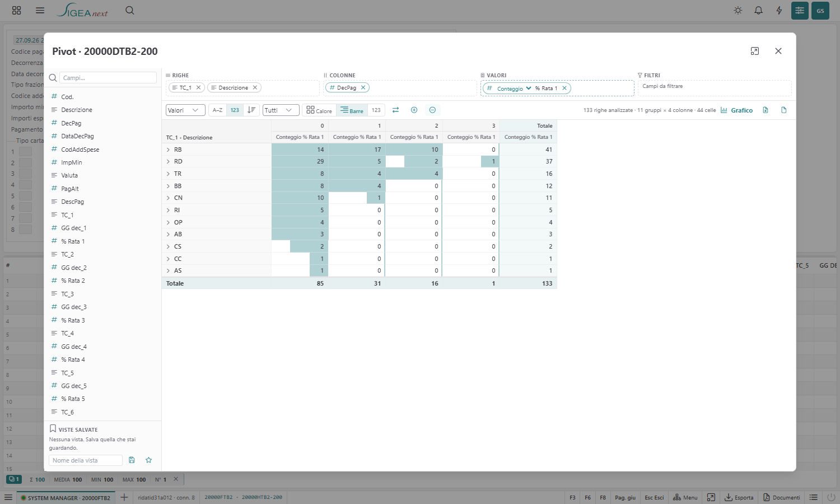Switch the theme using the sun icon

click(x=738, y=11)
